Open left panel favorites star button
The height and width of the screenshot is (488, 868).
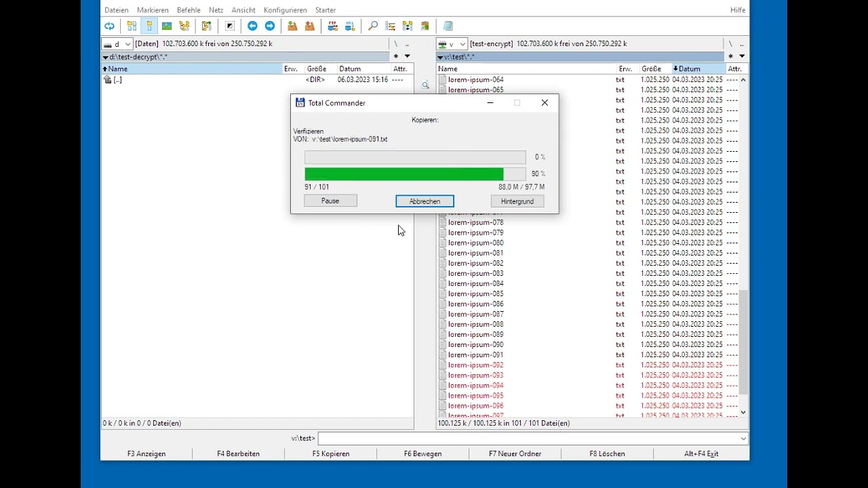pos(396,56)
